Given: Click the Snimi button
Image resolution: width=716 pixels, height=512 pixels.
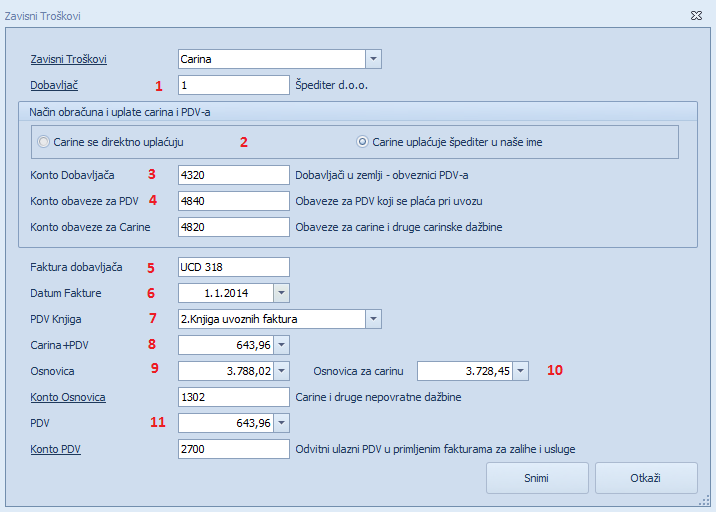Looking at the screenshot, I should pyautogui.click(x=536, y=478).
